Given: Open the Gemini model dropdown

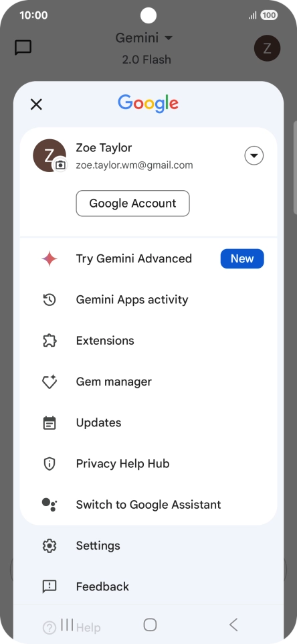Looking at the screenshot, I should [x=144, y=38].
